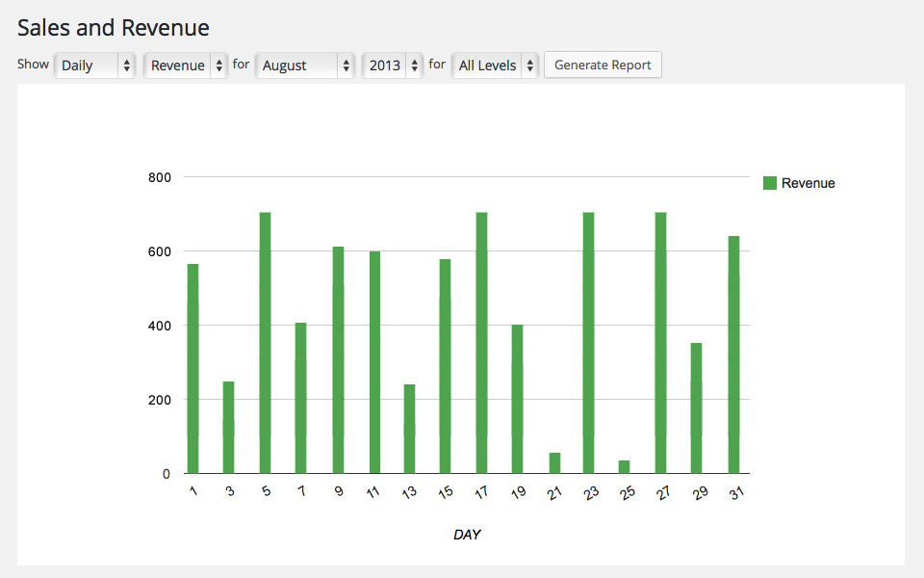Viewport: 924px width, 578px height.
Task: Click the Sales and Revenue heading
Action: coord(114,28)
